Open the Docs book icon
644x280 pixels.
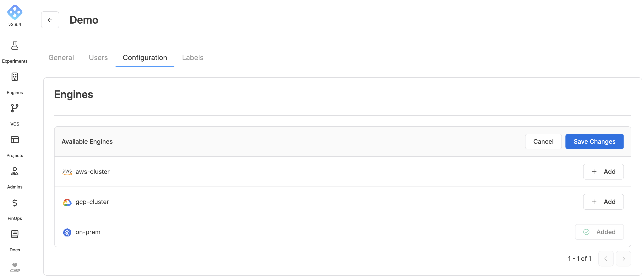[x=15, y=234]
